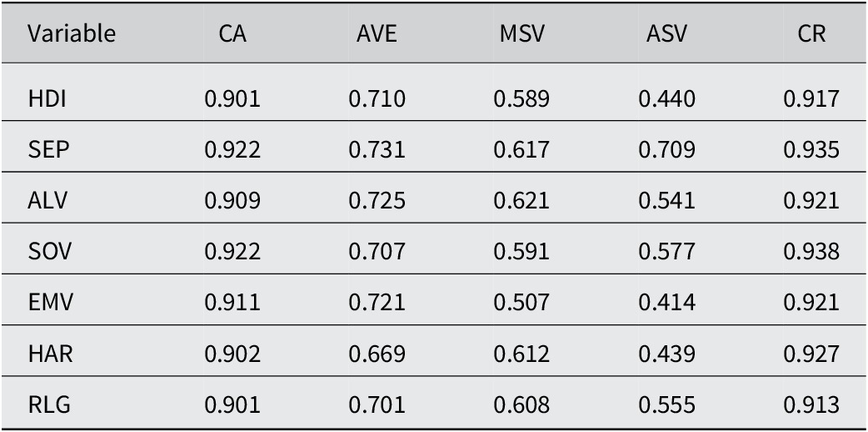Select the EMV row label
This screenshot has height=432, width=868.
click(50, 304)
